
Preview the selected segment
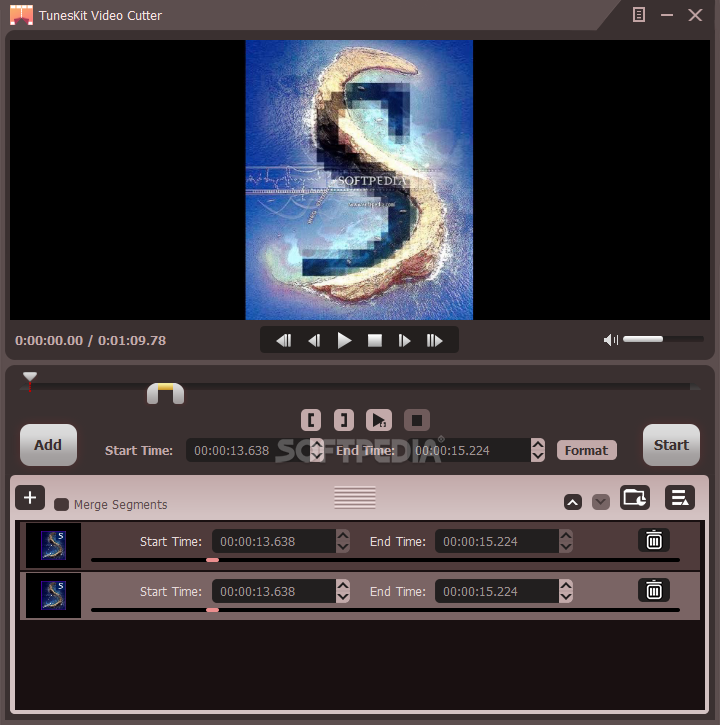coord(379,420)
